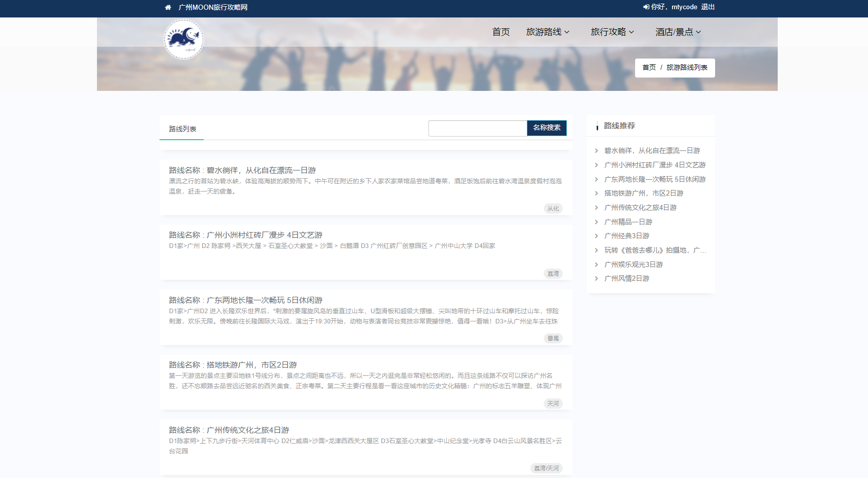Go to 首页 in the main navigation
Image resolution: width=868 pixels, height=478 pixels.
click(x=501, y=32)
